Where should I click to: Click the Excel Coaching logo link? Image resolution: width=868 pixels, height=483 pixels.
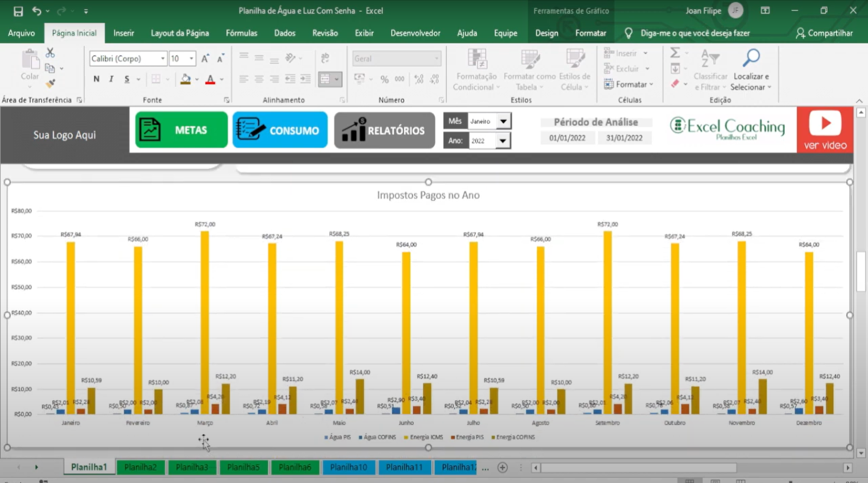(x=727, y=128)
